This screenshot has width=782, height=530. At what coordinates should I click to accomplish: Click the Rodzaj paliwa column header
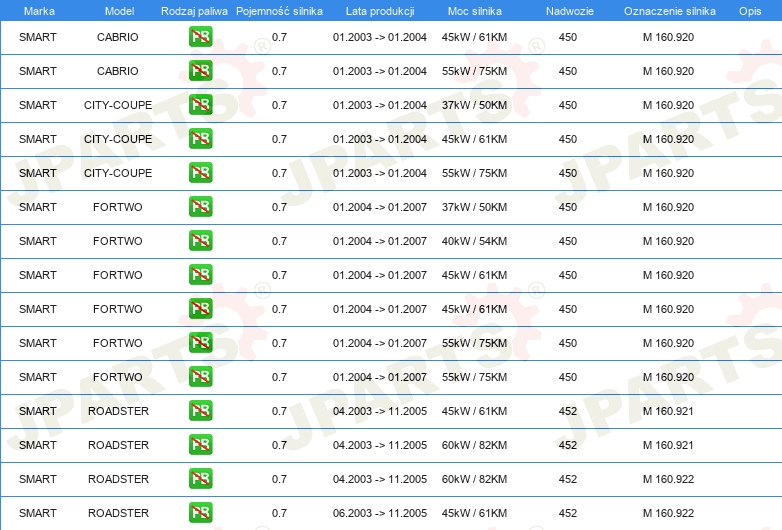click(194, 11)
